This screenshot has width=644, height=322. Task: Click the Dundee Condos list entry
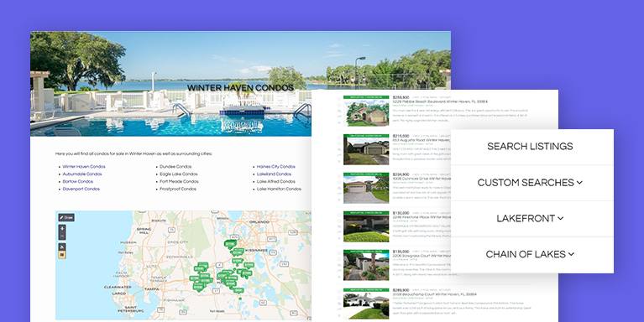(x=175, y=167)
